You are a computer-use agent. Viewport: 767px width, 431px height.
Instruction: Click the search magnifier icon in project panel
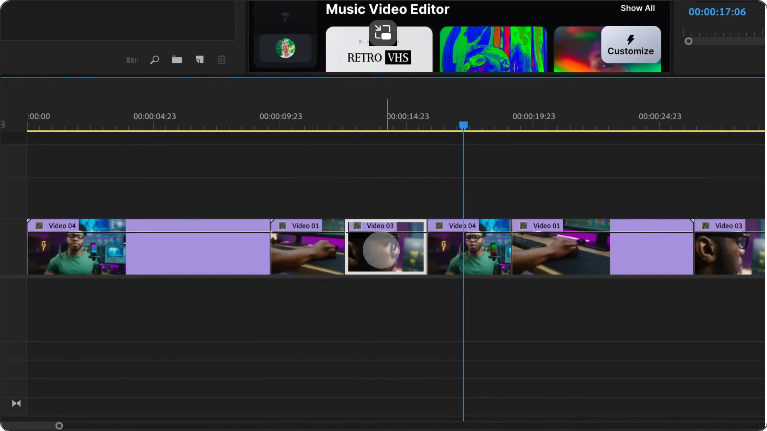click(x=155, y=60)
